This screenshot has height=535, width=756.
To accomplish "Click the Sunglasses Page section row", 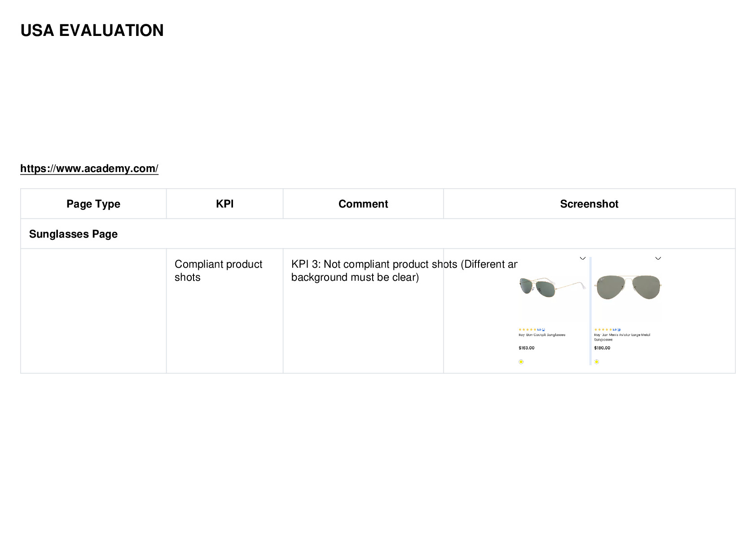I will (378, 234).
